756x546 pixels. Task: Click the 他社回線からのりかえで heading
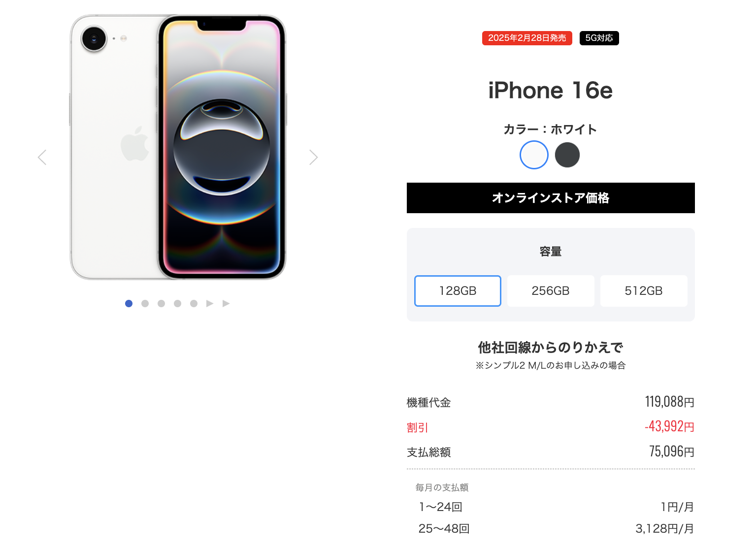pos(551,348)
